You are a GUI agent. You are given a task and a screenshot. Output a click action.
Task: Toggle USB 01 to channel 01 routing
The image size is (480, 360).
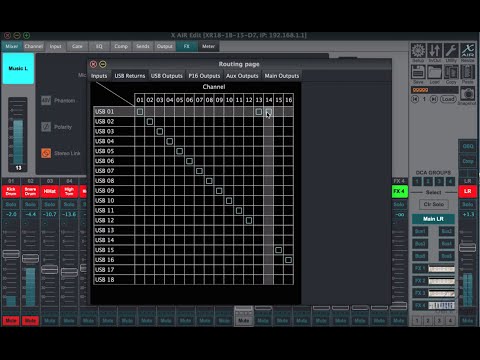coord(140,112)
